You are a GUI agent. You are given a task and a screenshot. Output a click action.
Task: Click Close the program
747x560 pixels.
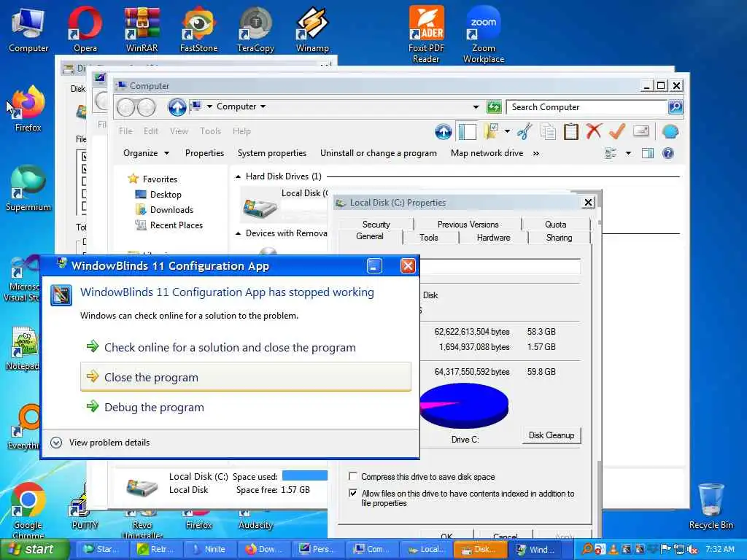click(x=246, y=377)
